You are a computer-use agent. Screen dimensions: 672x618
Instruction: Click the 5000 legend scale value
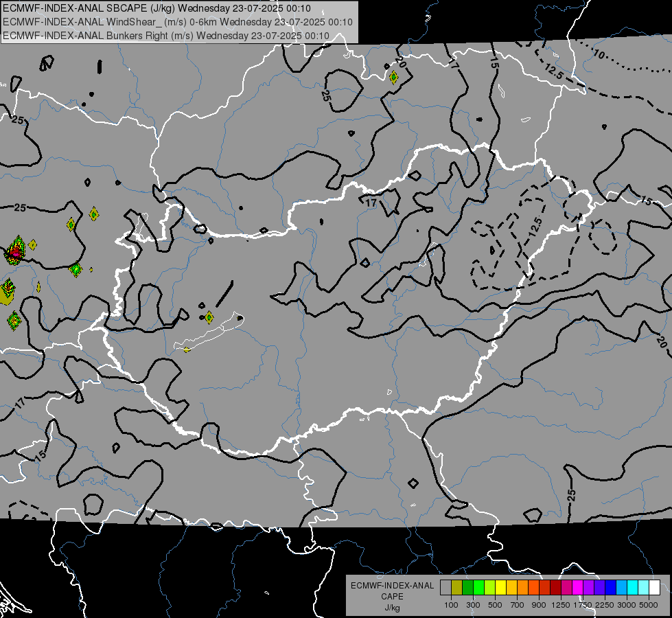point(649,605)
